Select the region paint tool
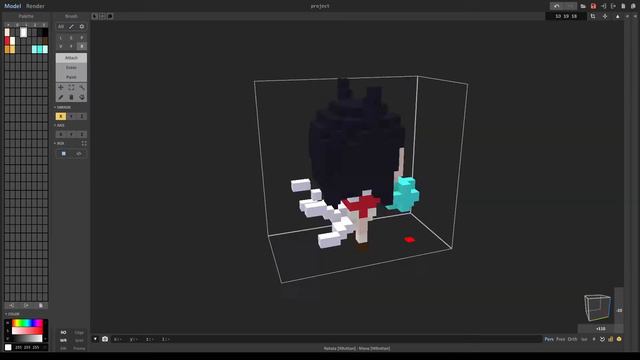Screen dimensions: 640x360 click(x=82, y=97)
